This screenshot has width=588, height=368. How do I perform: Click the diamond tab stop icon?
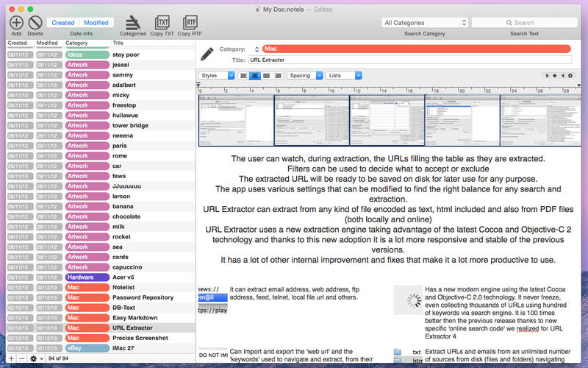click(x=555, y=76)
